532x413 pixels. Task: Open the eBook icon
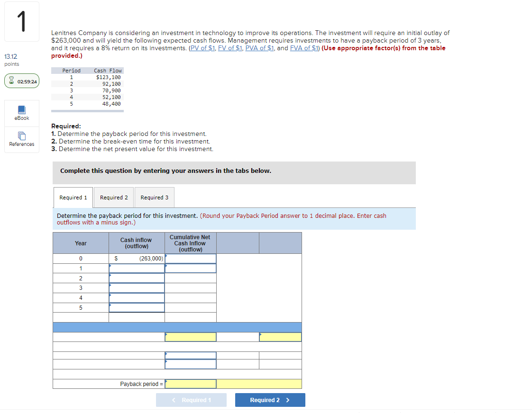click(22, 110)
